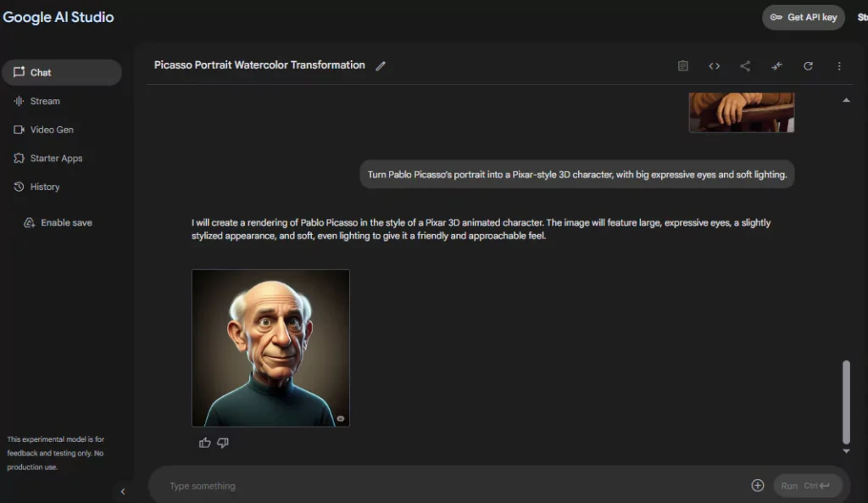Image resolution: width=868 pixels, height=503 pixels.
Task: Click the refresh/clear chat icon
Action: (808, 66)
